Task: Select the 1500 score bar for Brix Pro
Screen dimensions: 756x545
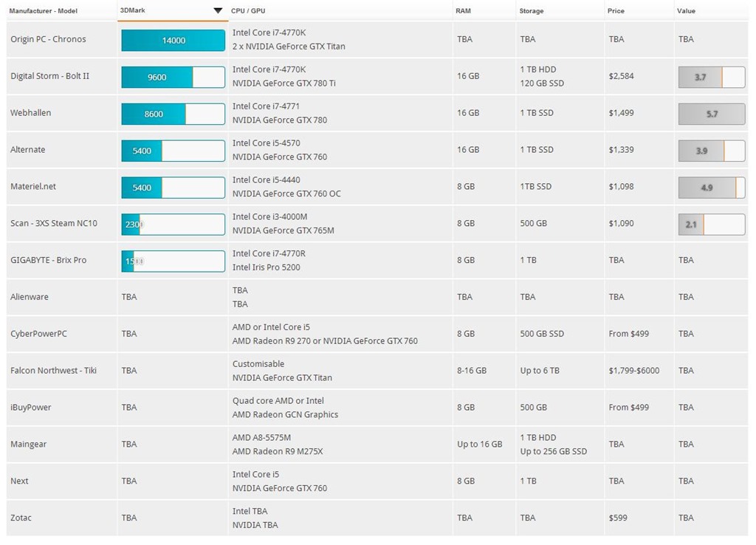Action: [173, 261]
